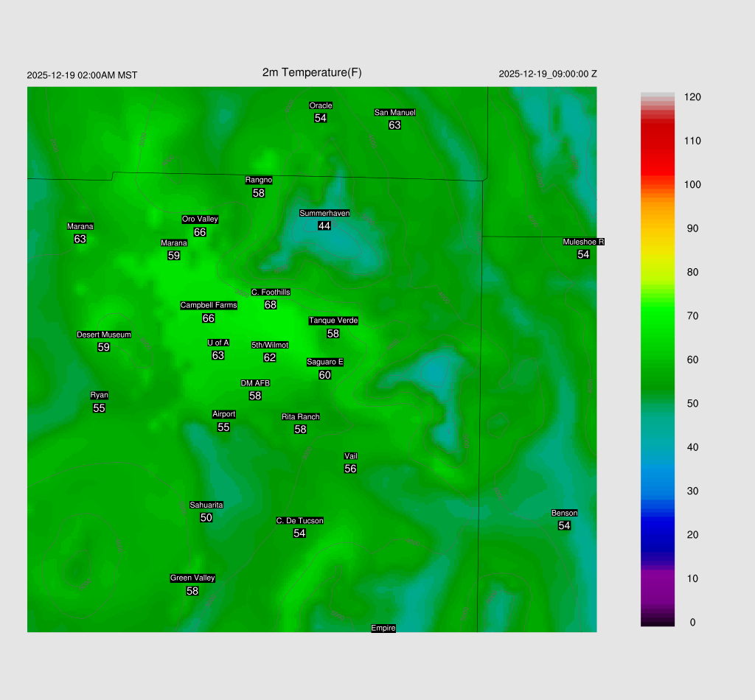
Task: Select the Muleshoe R station label
Action: coord(583,242)
